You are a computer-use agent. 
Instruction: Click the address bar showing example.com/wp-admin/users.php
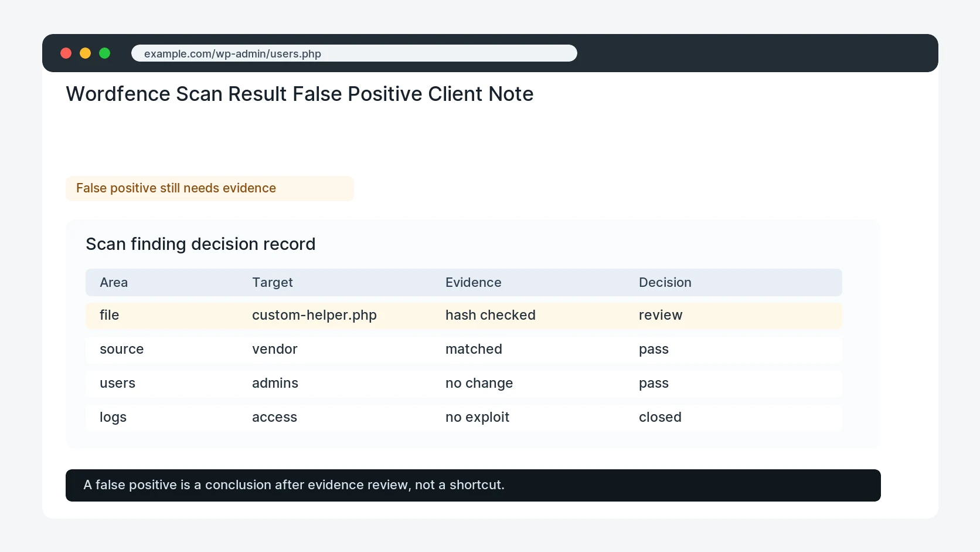[354, 53]
